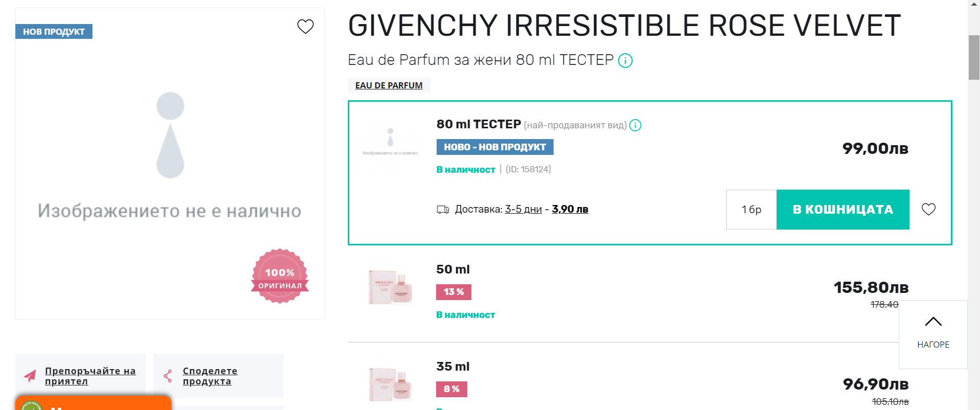Image resolution: width=980 pixels, height=410 pixels.
Task: Select the EAU DE PARFUM tab
Action: (389, 85)
